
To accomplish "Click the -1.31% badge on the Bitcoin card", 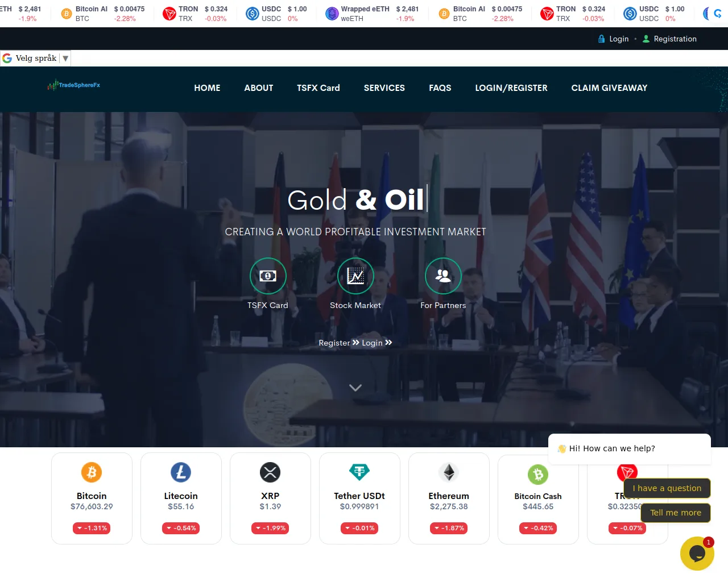I will click(92, 528).
